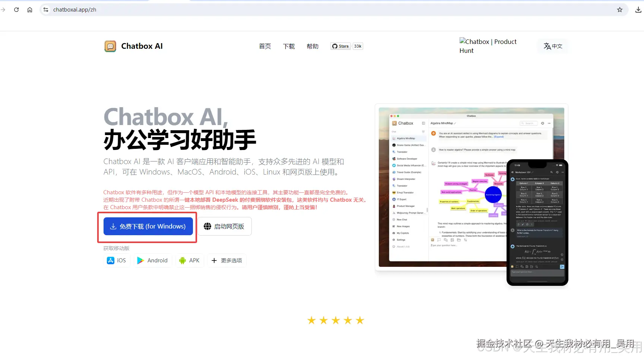
Task: Open the 帮助 navigation item
Action: pyautogui.click(x=313, y=46)
